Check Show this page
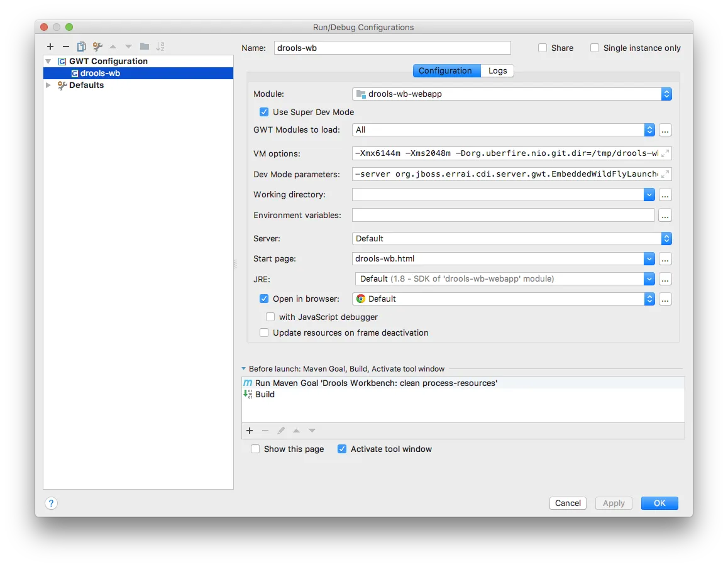 255,449
